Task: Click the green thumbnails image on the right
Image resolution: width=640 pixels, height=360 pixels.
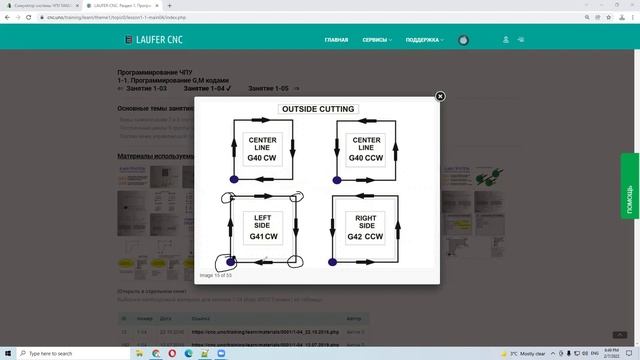Action: (489, 177)
